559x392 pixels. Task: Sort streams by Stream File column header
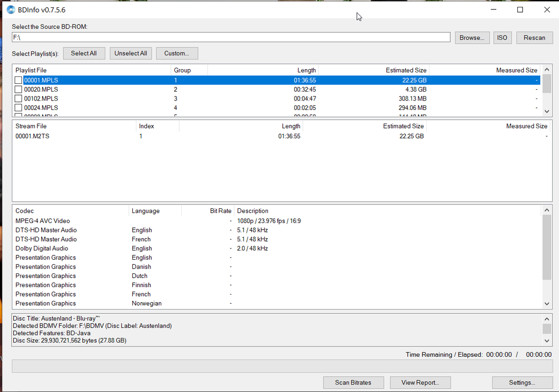(x=74, y=126)
